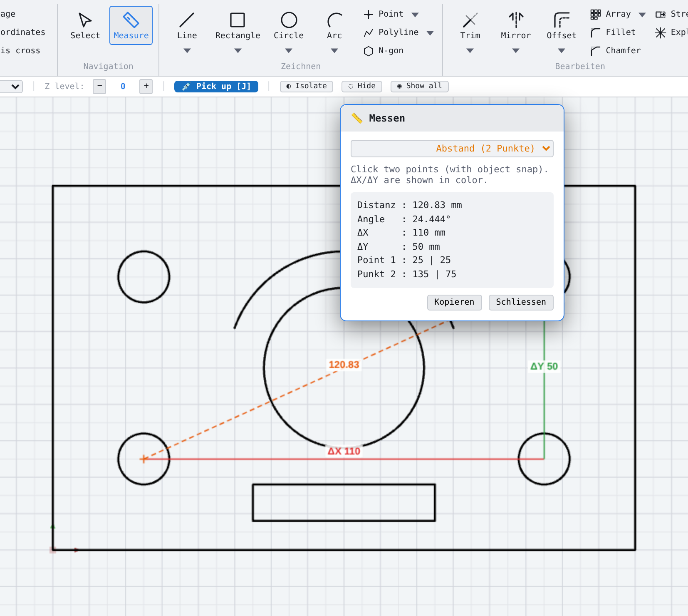Open the Array dropdown arrow
The height and width of the screenshot is (616, 688).
(642, 15)
